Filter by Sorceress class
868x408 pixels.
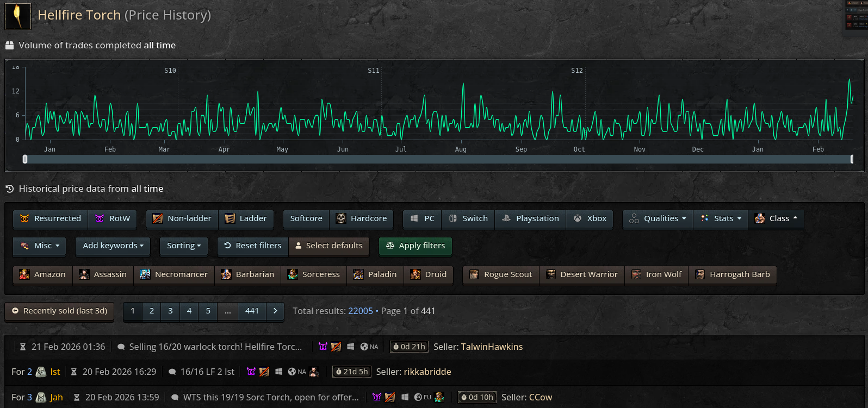(314, 275)
